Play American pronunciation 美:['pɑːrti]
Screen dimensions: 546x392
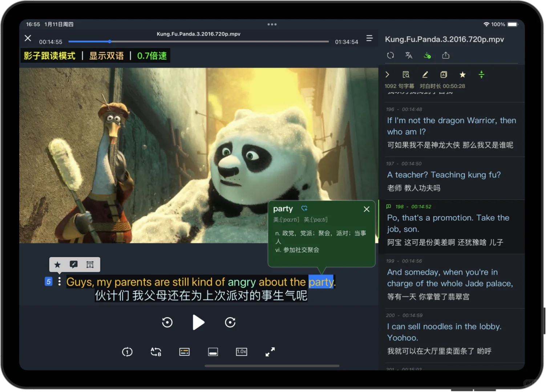point(286,220)
